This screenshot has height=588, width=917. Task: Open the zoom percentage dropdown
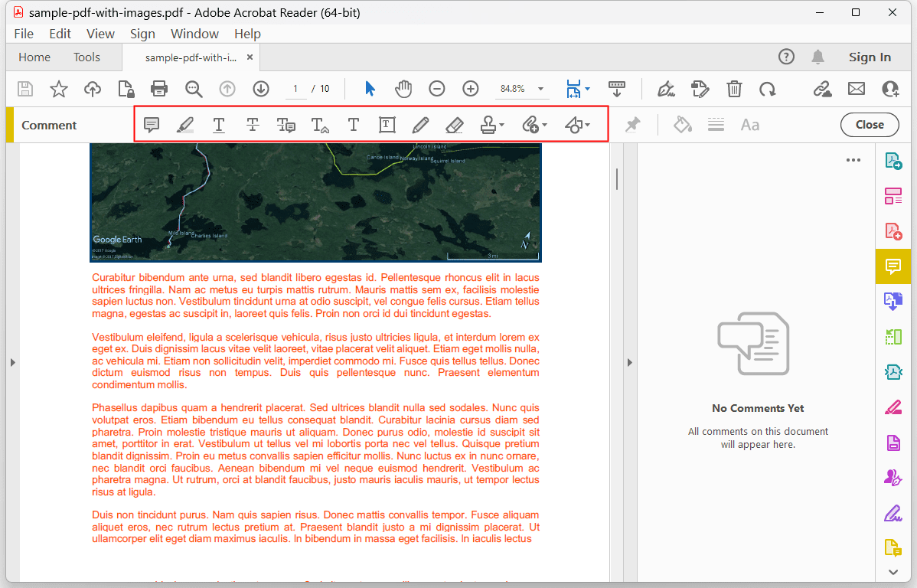tap(540, 88)
